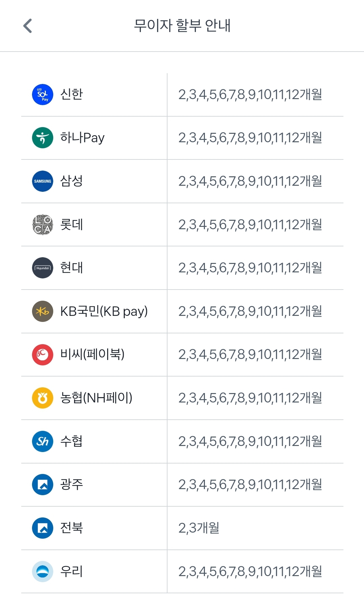Tap the 우리 card logo icon

click(42, 571)
